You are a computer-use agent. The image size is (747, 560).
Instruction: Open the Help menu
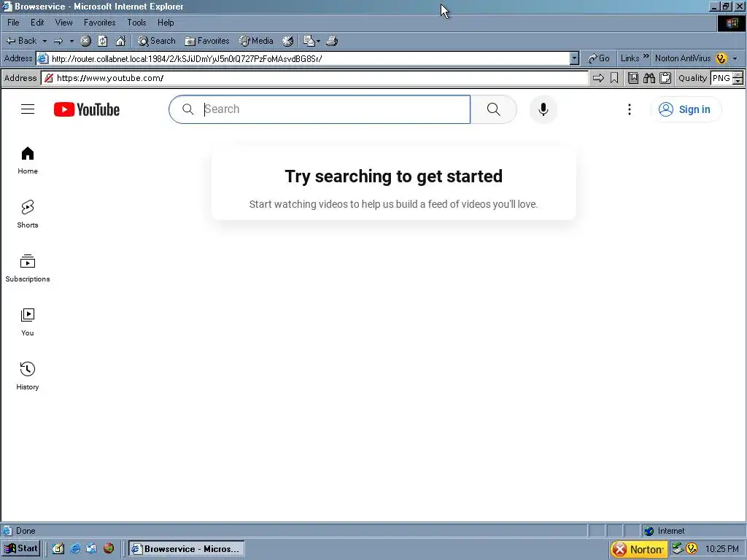(166, 23)
